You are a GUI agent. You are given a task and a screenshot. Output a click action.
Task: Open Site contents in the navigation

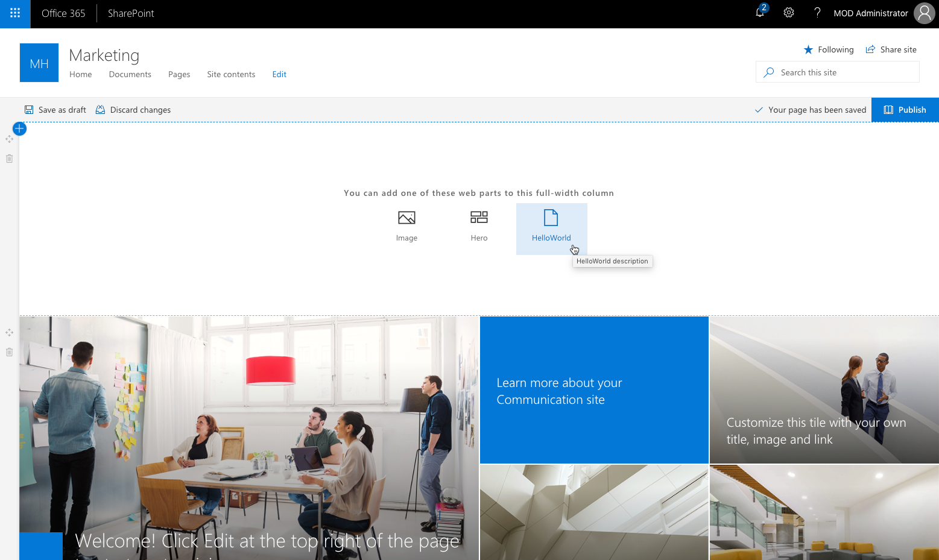click(231, 74)
